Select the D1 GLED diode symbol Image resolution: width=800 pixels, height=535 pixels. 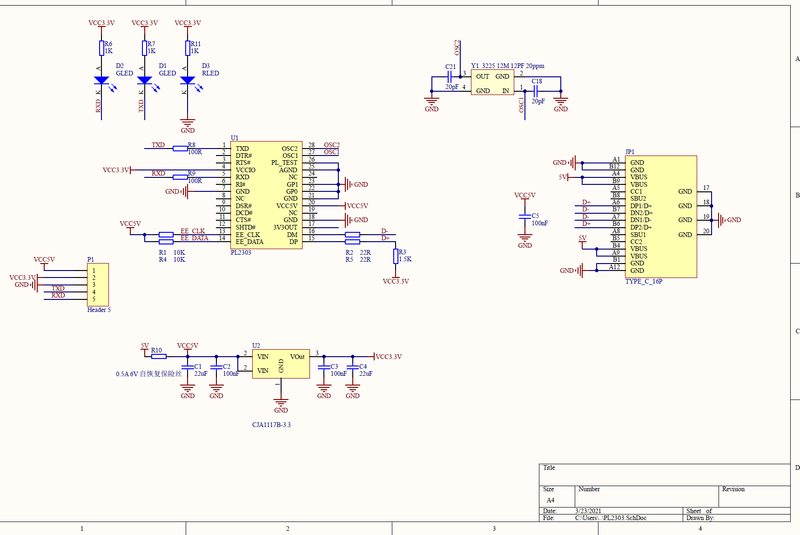(145, 80)
